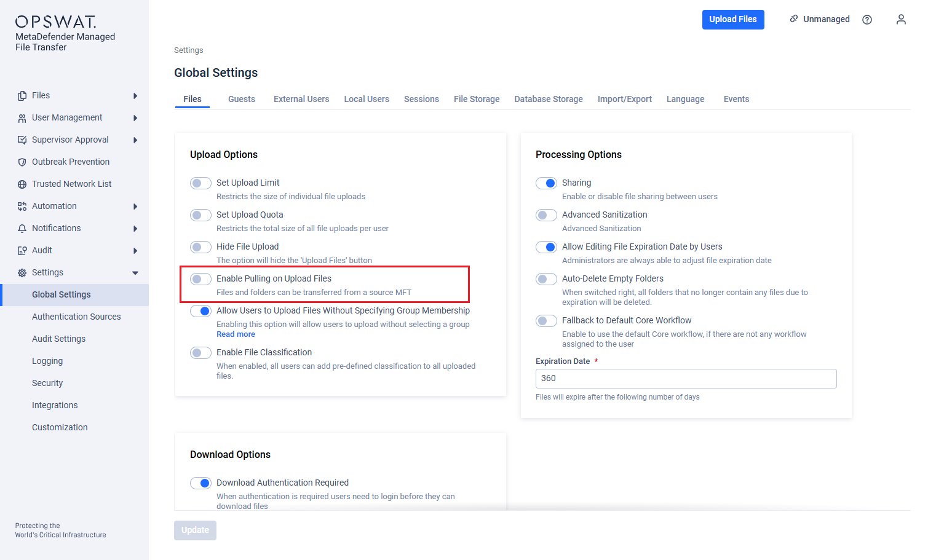Open Authentication Sources in sidebar
This screenshot has width=936, height=560.
[x=76, y=317]
